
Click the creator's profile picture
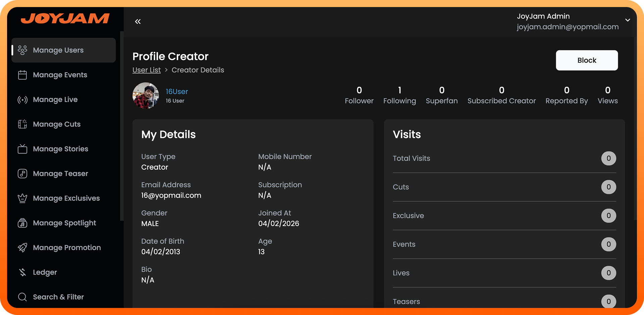[x=146, y=96]
